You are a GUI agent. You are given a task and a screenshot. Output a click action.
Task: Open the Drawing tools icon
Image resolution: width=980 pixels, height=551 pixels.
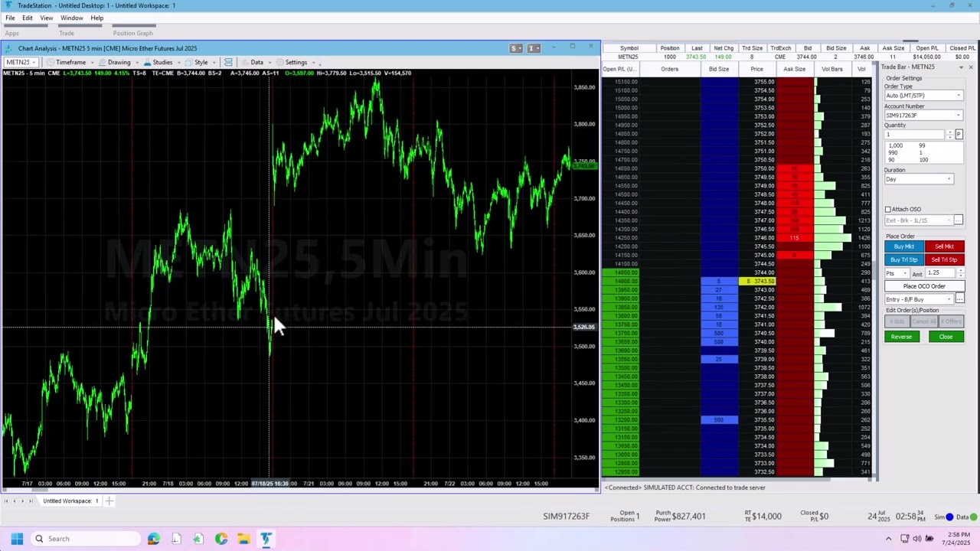click(103, 62)
